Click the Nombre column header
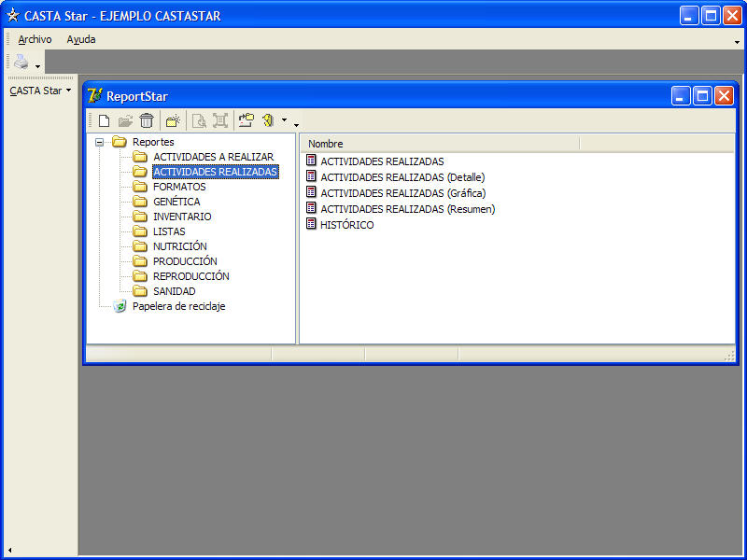This screenshot has height=560, width=747. click(x=440, y=144)
